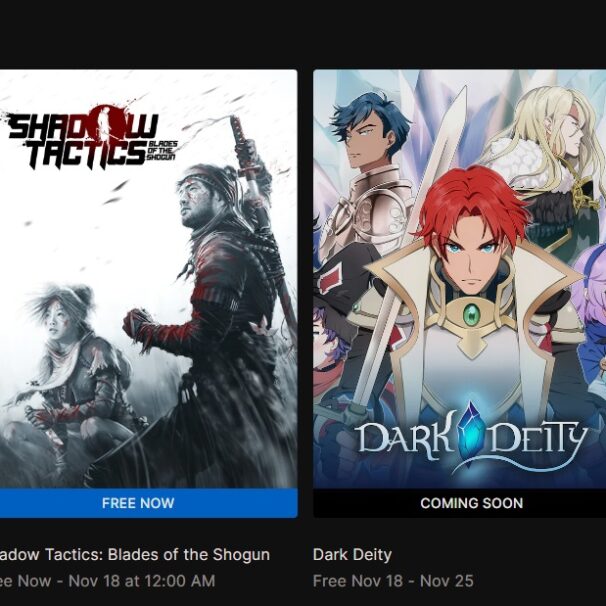Select the Free Now - Nov 18 date text

coord(107,581)
